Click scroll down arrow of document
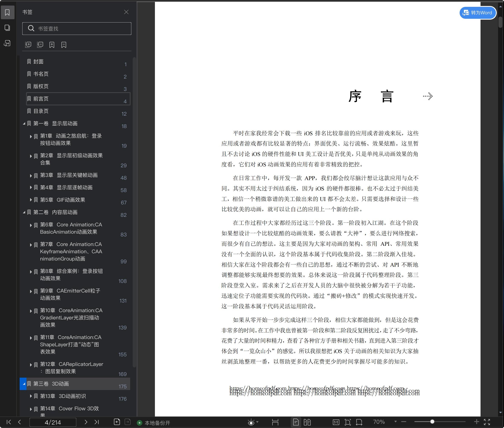504x428 pixels. 500,412
